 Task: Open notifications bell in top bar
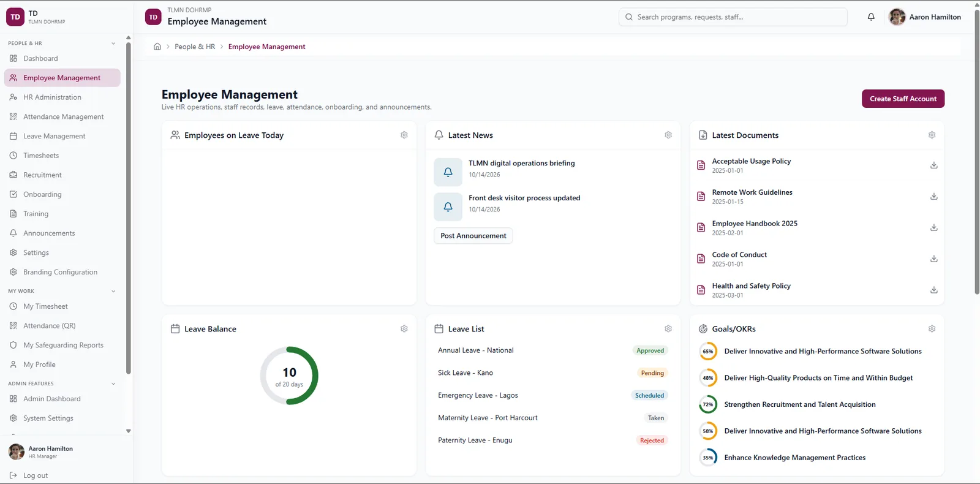pyautogui.click(x=871, y=17)
